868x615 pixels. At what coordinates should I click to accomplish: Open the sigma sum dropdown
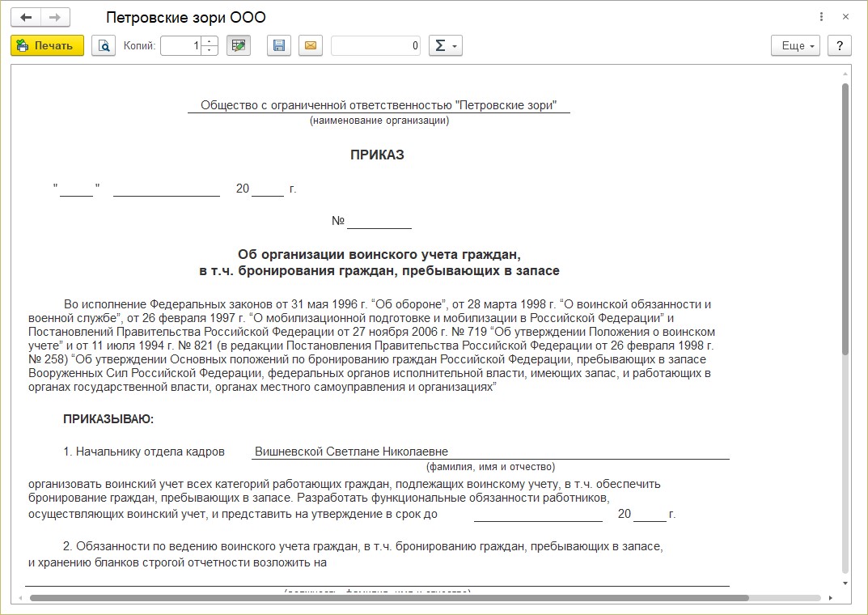click(446, 45)
